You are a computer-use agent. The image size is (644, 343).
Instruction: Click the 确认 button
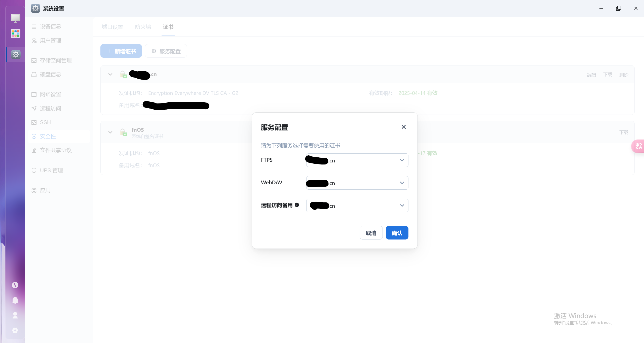(397, 233)
